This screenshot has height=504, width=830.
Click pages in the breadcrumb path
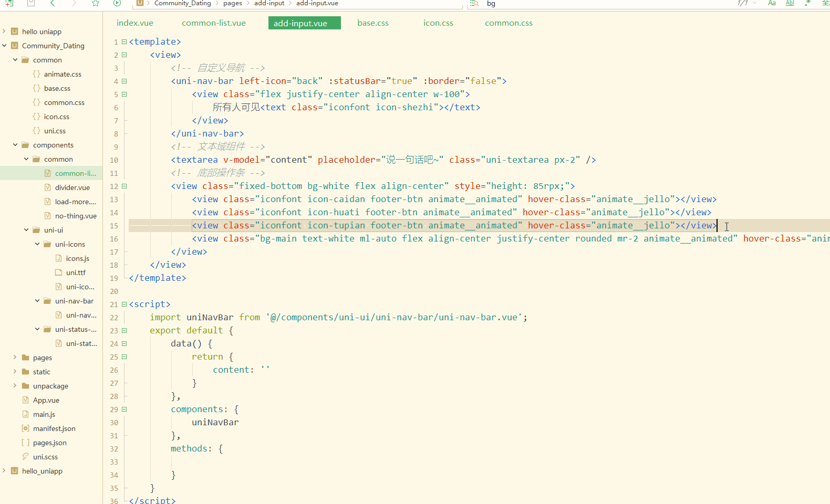233,3
